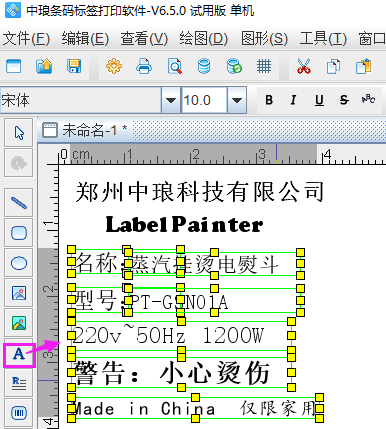Switch to the 未命名-1 document tab

(85, 130)
